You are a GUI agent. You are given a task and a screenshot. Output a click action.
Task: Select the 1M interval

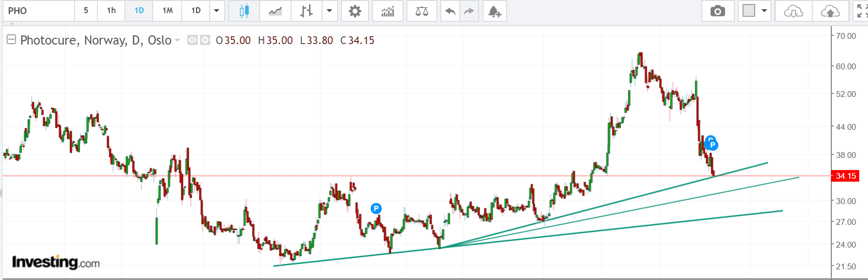168,11
